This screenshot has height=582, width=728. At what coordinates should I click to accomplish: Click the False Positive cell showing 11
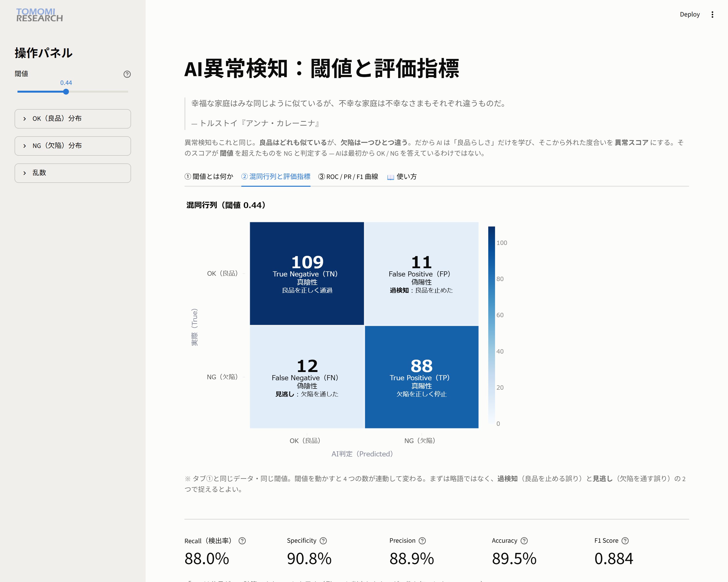point(422,274)
